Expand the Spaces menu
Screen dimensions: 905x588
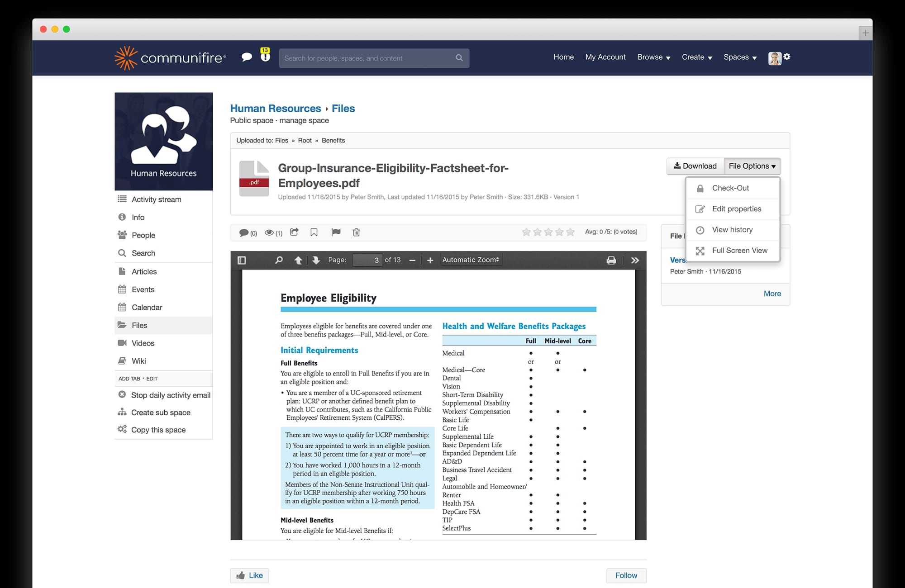pos(740,57)
